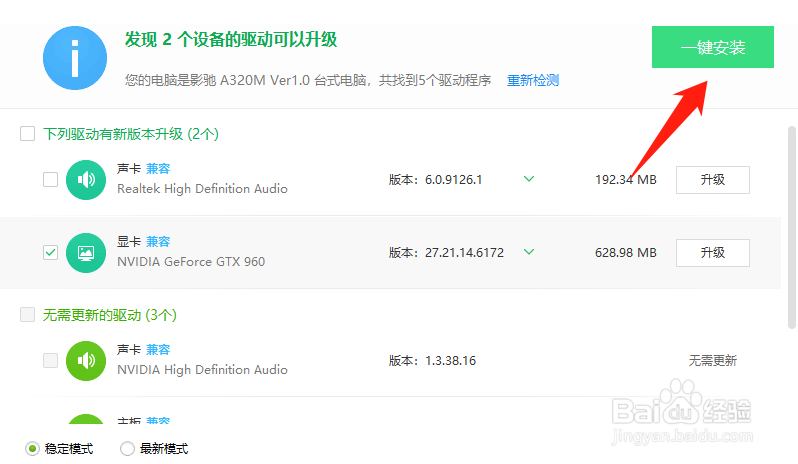The image size is (798, 464).
Task: Select the 稳定模式 radio option
Action: [x=33, y=449]
